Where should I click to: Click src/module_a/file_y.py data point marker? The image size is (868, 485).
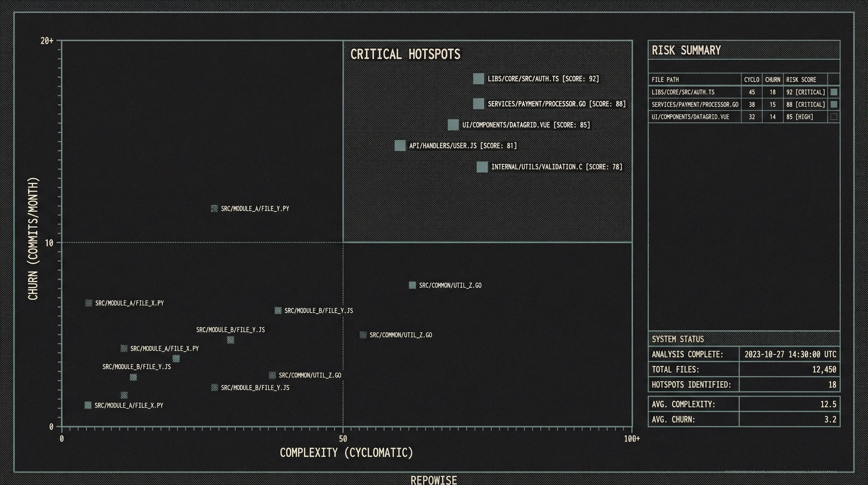point(214,208)
